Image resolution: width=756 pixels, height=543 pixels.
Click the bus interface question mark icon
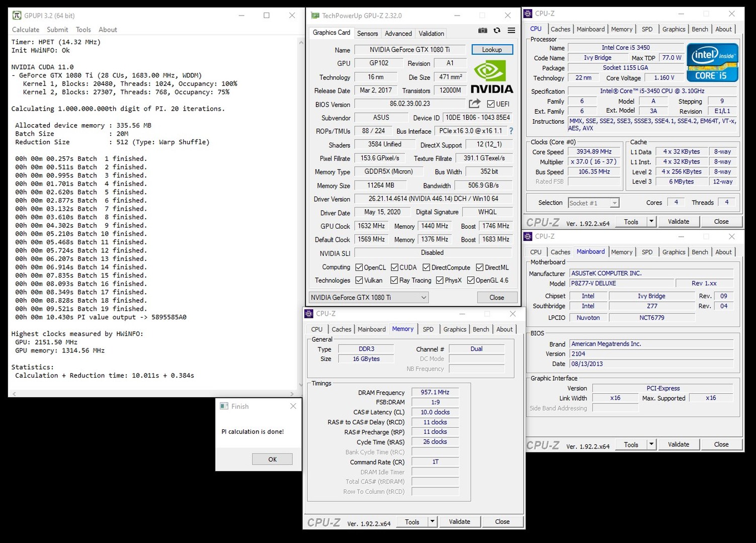511,131
